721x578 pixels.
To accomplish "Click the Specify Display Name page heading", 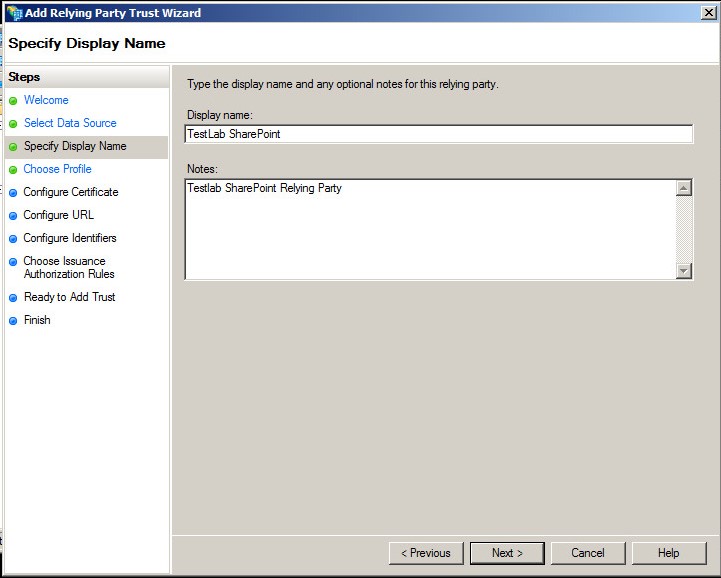I will click(x=87, y=43).
